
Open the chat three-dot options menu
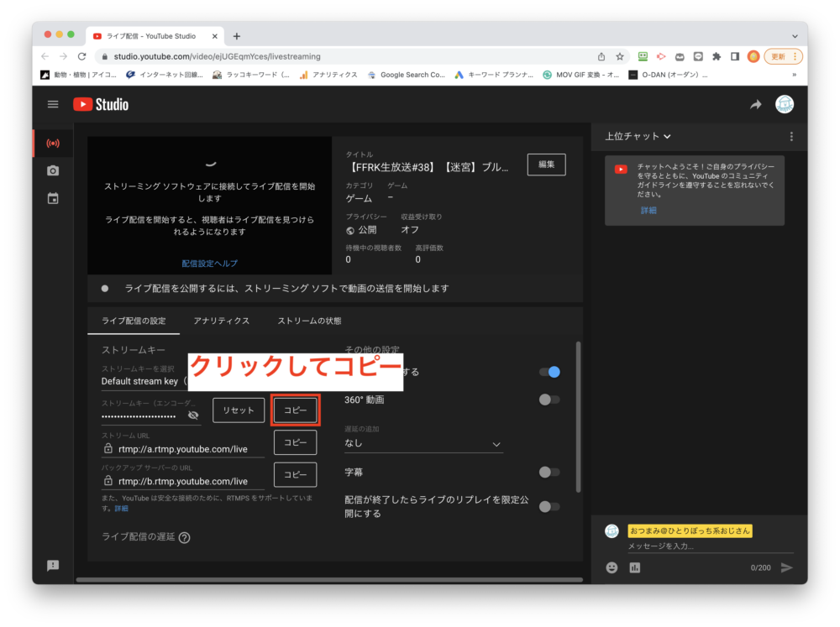(791, 137)
